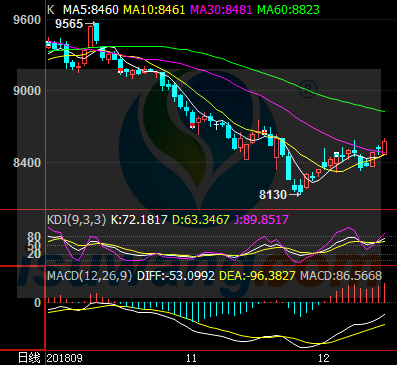This screenshot has width=397, height=365.
Task: Click the 201809 date axis label
Action: 65,358
